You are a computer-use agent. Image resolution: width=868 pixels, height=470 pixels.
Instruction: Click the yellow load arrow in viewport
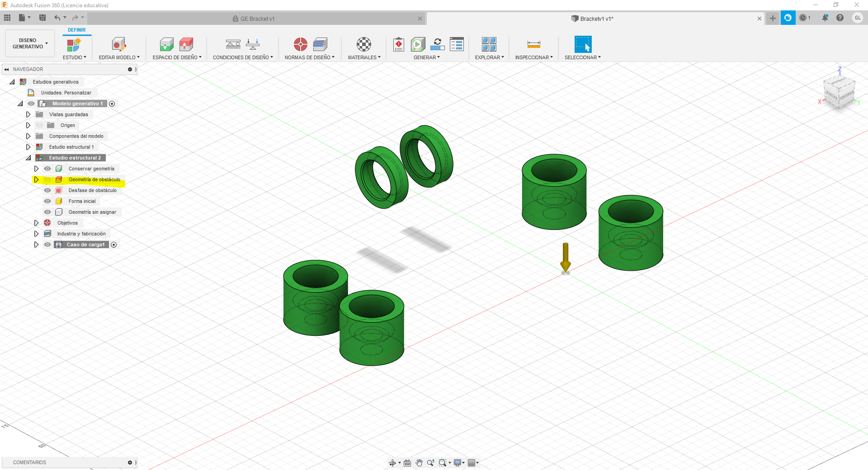566,257
